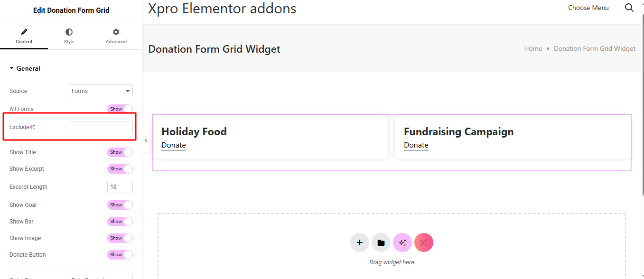Image resolution: width=644 pixels, height=279 pixels.
Task: Click the pencil Content tab icon
Action: (24, 32)
